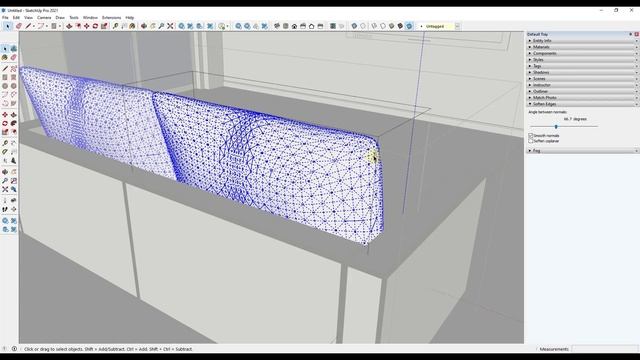
Task: Close the Default Tray panel
Action: click(636, 34)
